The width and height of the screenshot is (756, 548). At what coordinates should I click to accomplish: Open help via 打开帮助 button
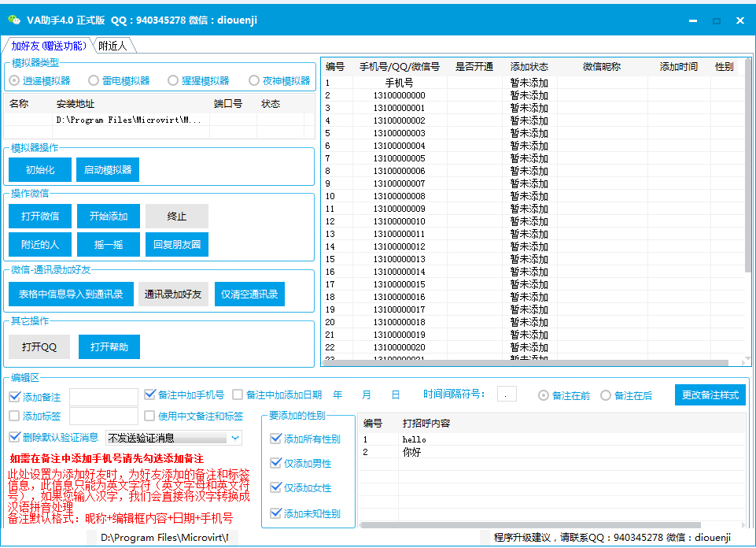[x=109, y=347]
